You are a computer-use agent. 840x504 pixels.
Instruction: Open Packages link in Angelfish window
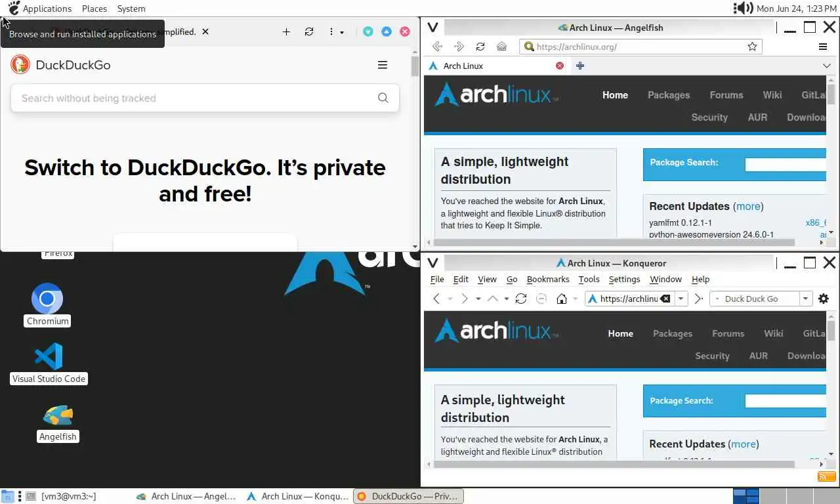point(669,95)
